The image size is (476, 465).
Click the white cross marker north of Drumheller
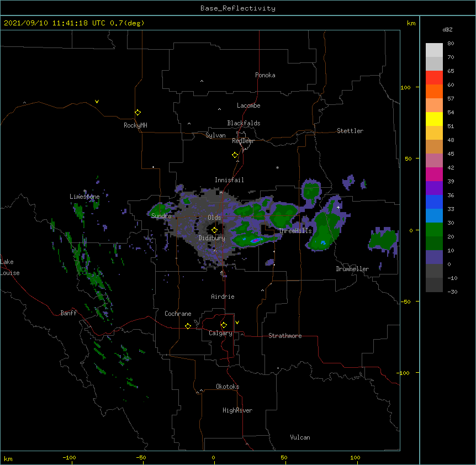[338, 207]
